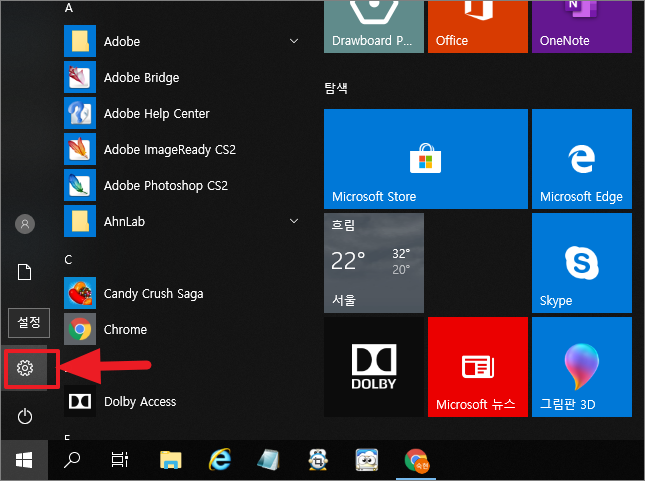Launch Internet Explorer from taskbar
This screenshot has height=481, width=645.
click(x=220, y=460)
